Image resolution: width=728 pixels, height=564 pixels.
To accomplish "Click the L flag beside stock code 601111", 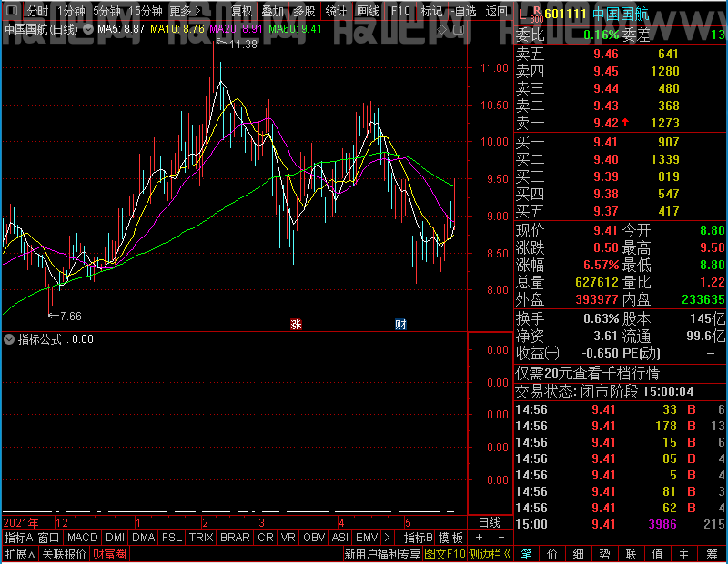I will pyautogui.click(x=522, y=15).
